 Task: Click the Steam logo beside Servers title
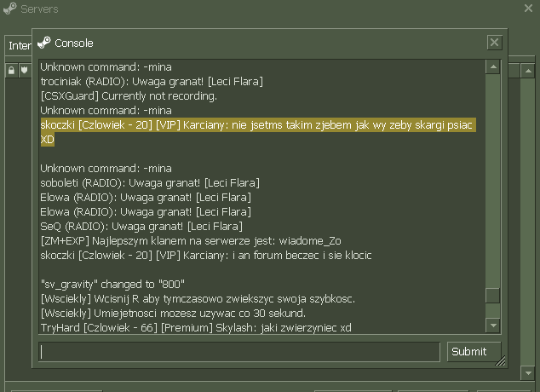(9, 9)
